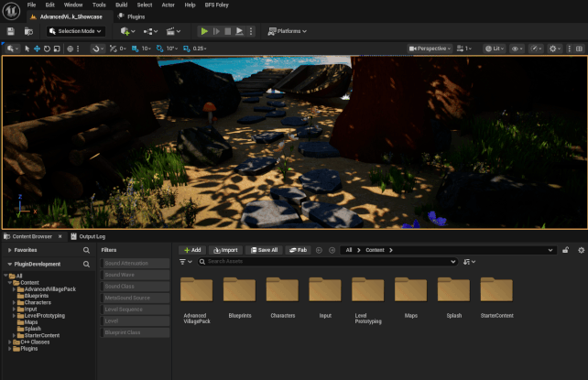Click the Eject from player button

click(x=239, y=31)
